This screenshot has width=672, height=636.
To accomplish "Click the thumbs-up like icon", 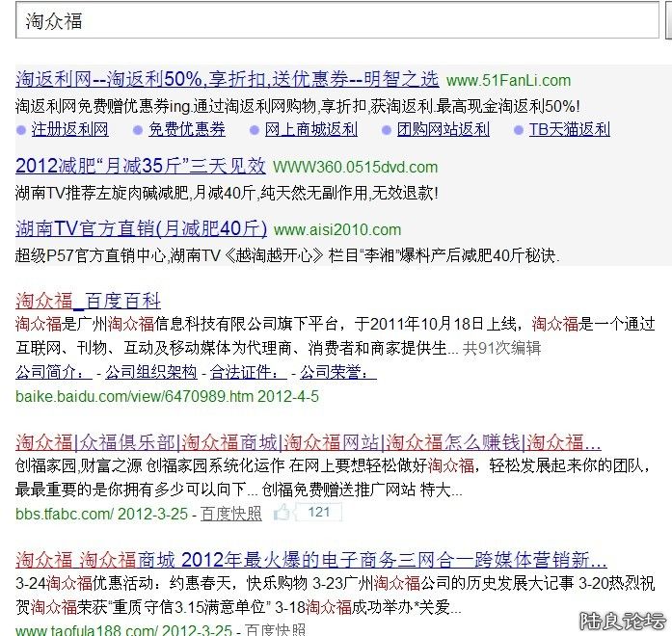I will point(282,513).
